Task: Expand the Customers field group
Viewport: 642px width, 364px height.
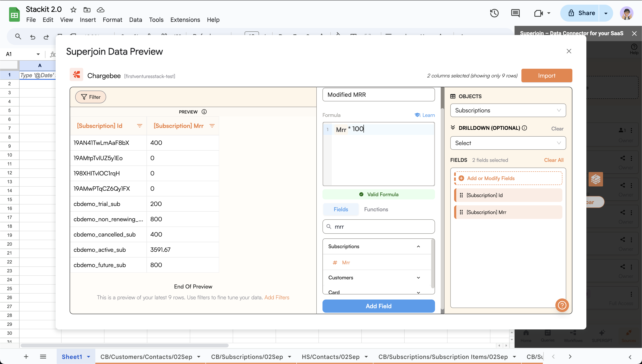Action: 418,278
